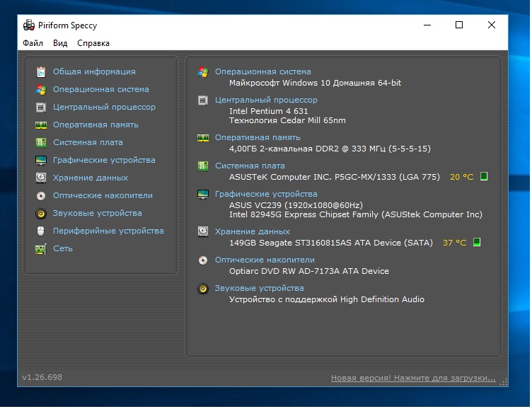Maximize the Piriform Speccy window

(459, 25)
